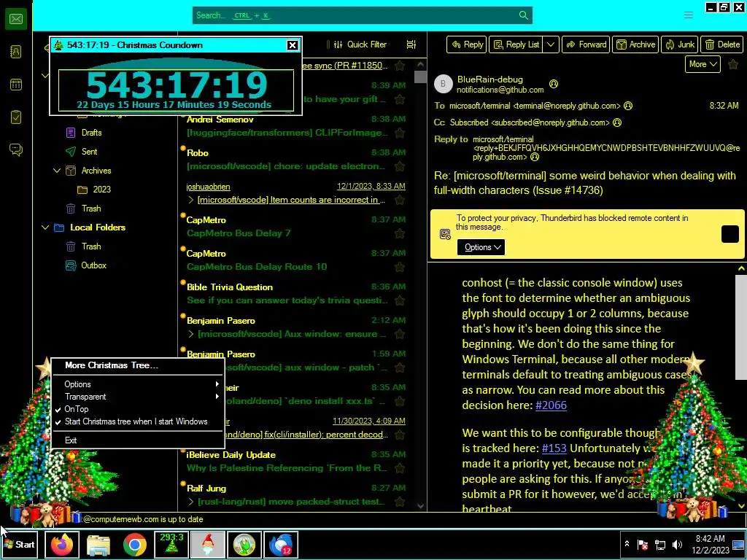This screenshot has width=747, height=560.
Task: Open the Transparent submenu
Action: pos(137,397)
